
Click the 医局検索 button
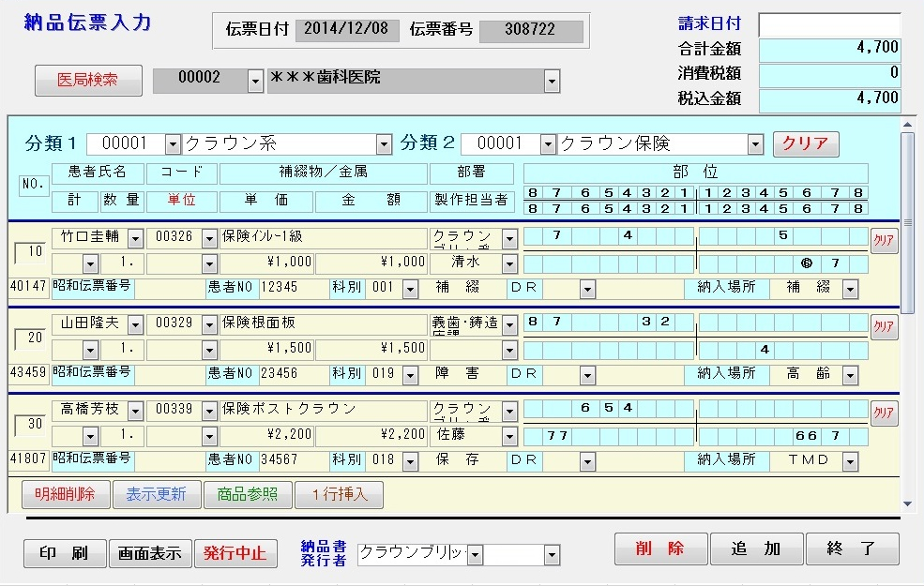(88, 80)
